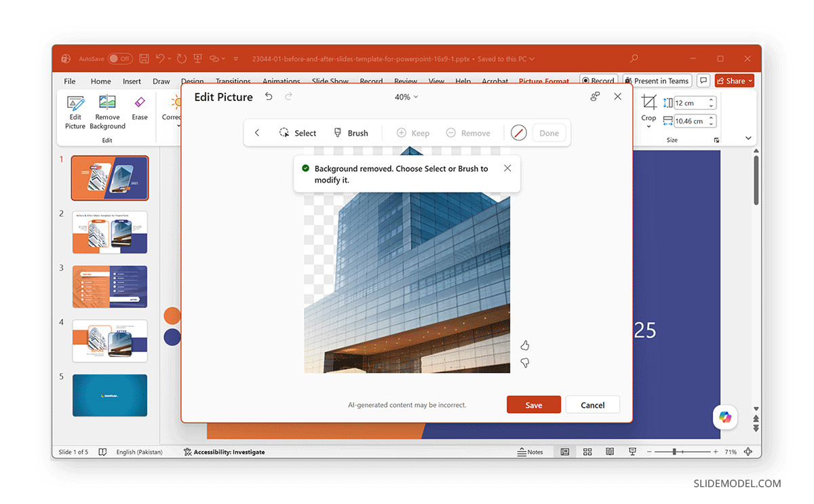Open the Size group dialog launcher

coord(717,140)
